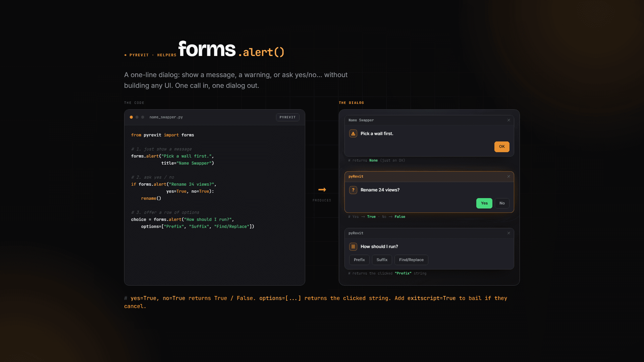Screen dimensions: 644x362
Task: Confirm with the OK button
Action: (x=502, y=146)
